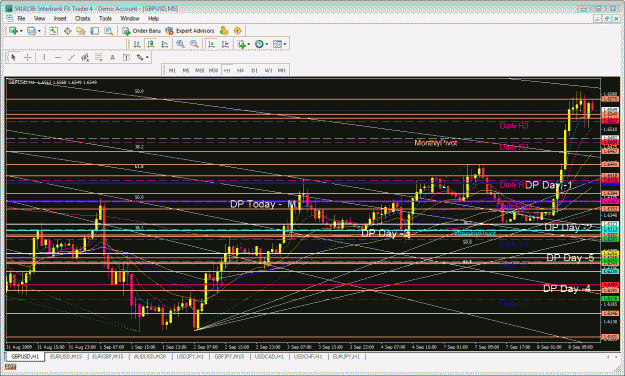Expand the New Chart dropdown arrow

21,31
